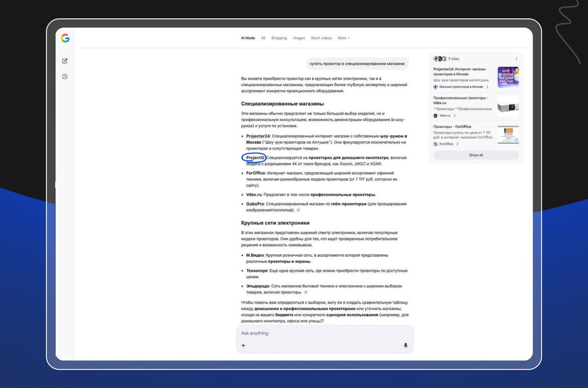The width and height of the screenshot is (588, 388).
Task: Open the Vdex.ru projector thumbnail image
Action: [x=508, y=106]
